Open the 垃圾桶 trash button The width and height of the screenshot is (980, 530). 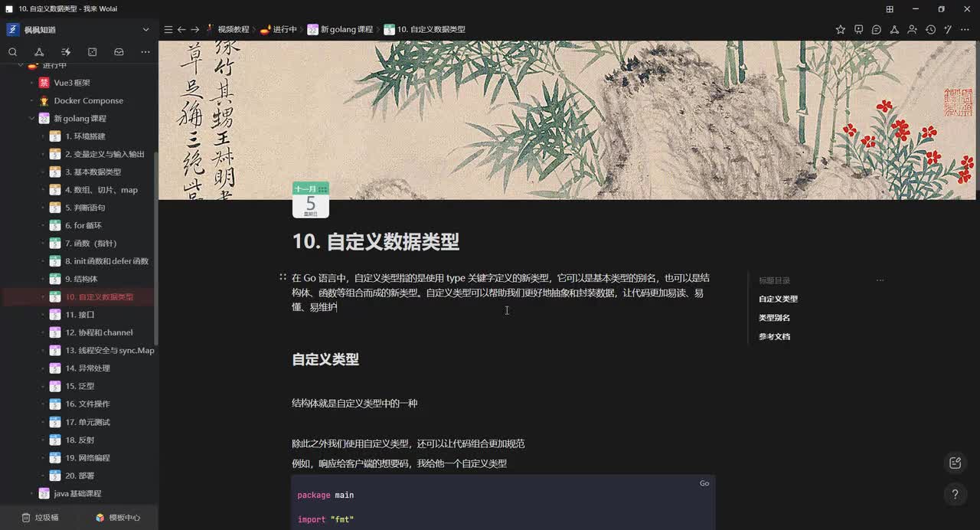tap(40, 517)
